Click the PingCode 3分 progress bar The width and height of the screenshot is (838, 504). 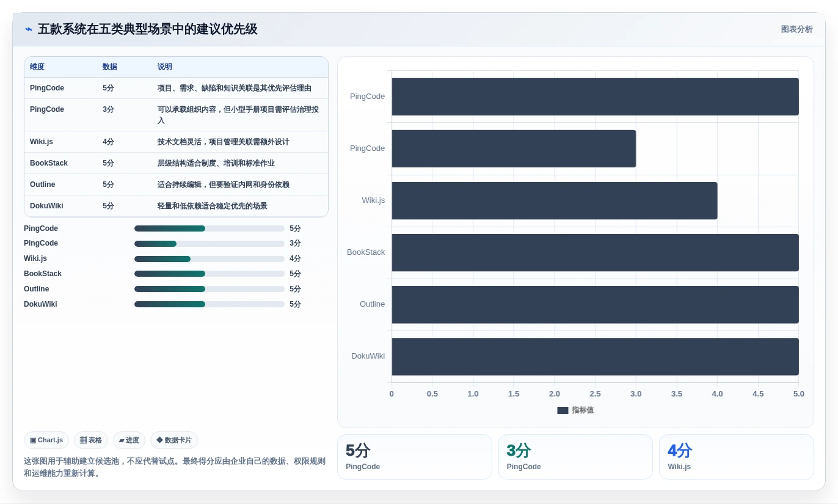(x=209, y=244)
